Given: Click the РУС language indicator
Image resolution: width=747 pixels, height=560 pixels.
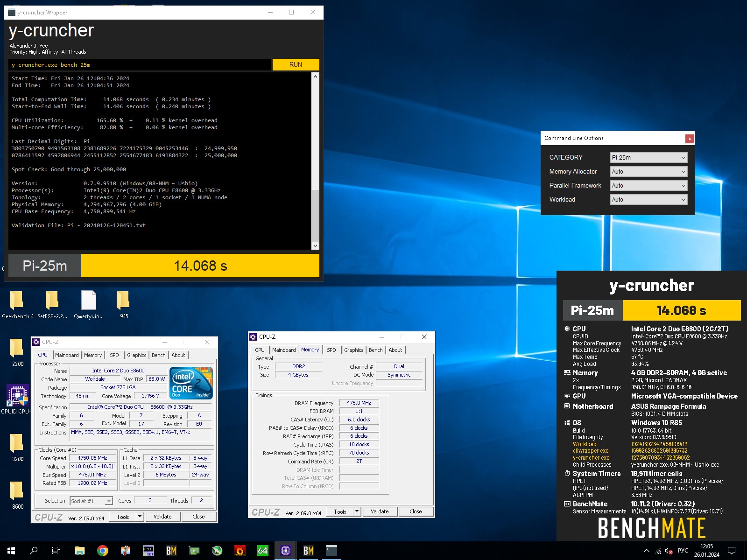Looking at the screenshot, I should pos(683,551).
